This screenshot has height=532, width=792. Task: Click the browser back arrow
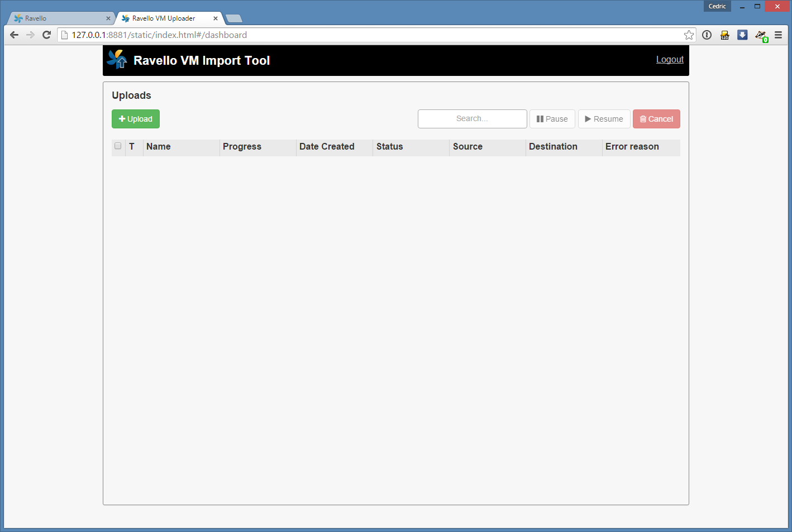click(x=15, y=35)
